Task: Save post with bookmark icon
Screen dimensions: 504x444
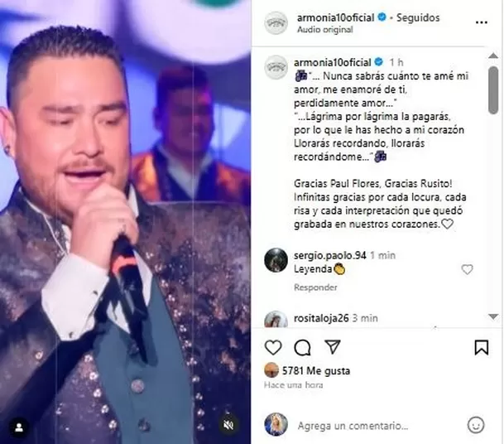Action: (x=481, y=347)
